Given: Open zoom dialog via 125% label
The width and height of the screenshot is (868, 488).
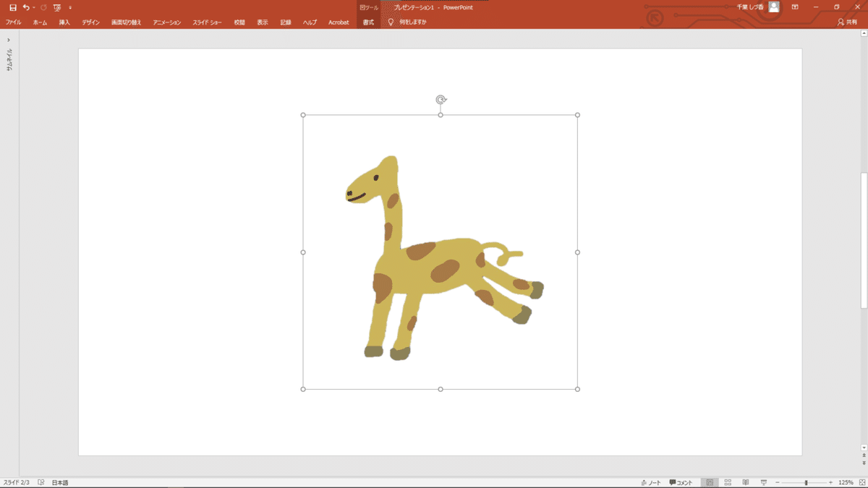Looking at the screenshot, I should 846,482.
